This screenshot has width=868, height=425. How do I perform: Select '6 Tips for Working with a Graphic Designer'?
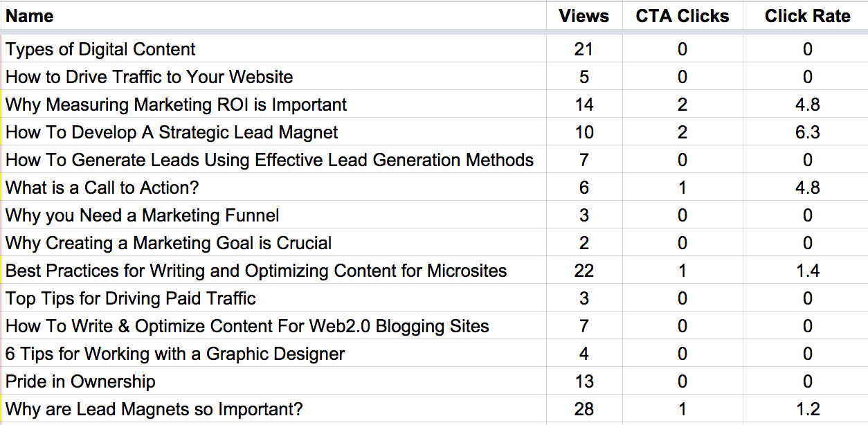click(273, 354)
